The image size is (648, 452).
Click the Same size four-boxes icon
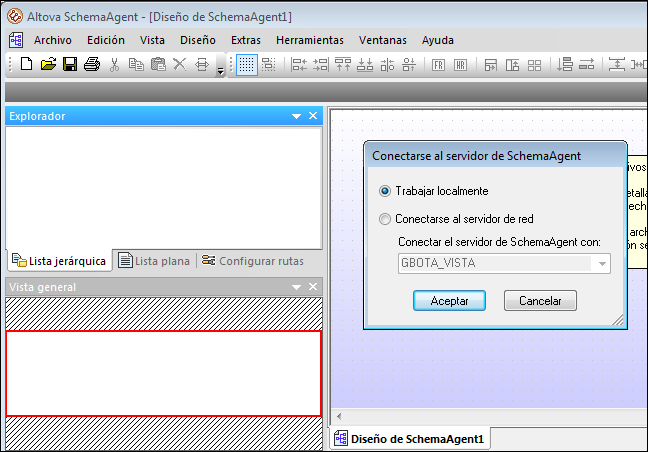(x=534, y=65)
